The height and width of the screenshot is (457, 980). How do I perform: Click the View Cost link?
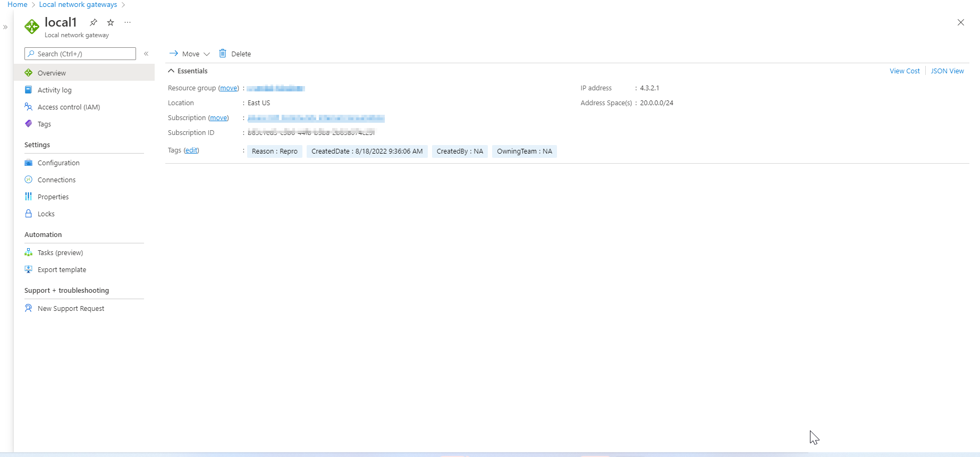tap(905, 71)
